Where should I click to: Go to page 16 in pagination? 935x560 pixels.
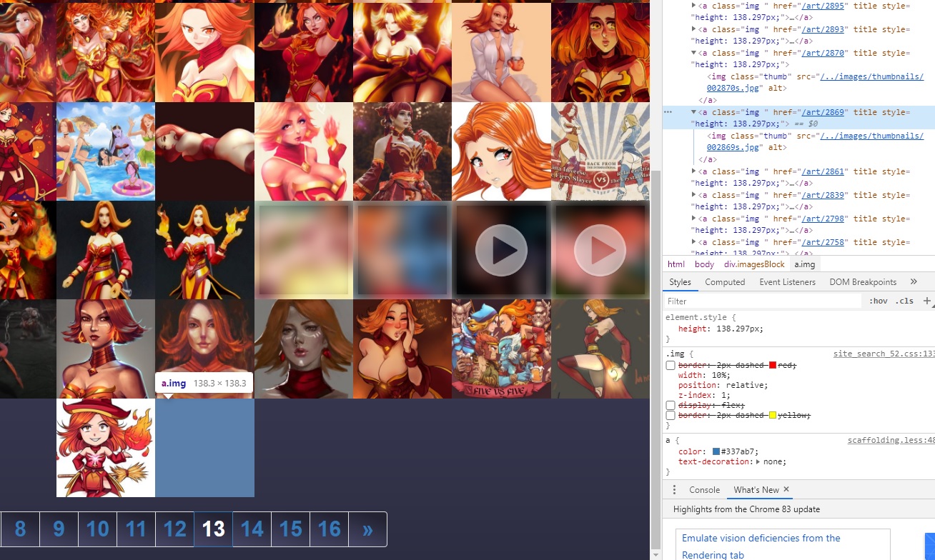(x=329, y=529)
